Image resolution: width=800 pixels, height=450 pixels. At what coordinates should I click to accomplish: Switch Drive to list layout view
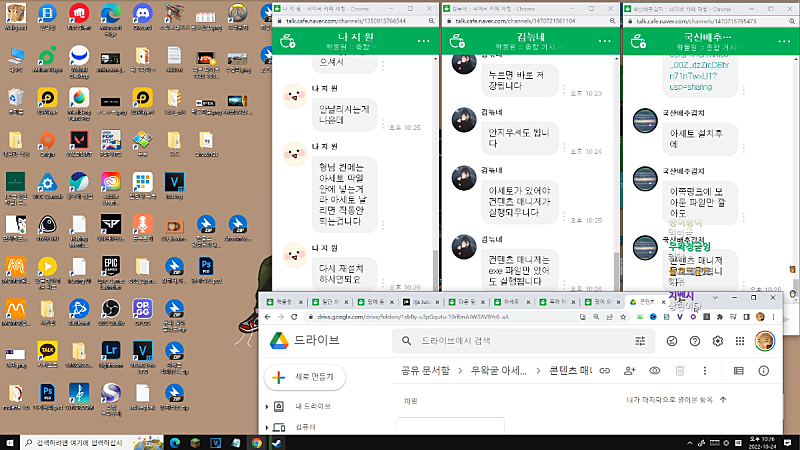coord(738,371)
